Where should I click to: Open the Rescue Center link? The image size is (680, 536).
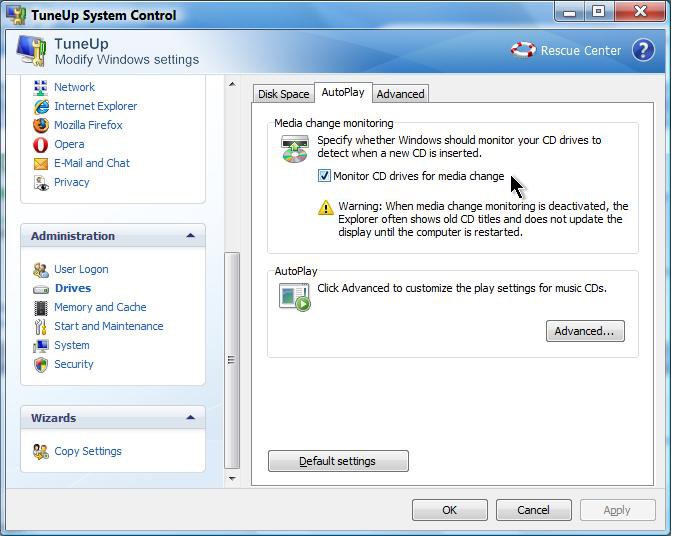pos(580,50)
